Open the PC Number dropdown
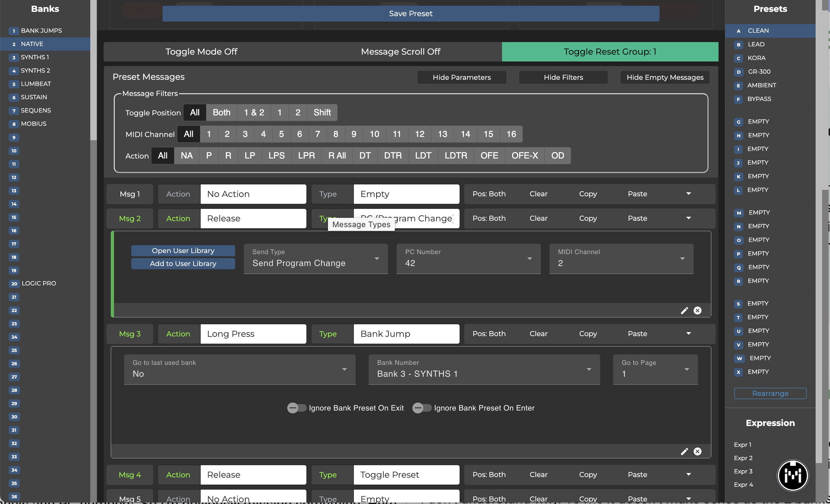This screenshot has width=830, height=504. pos(468,259)
